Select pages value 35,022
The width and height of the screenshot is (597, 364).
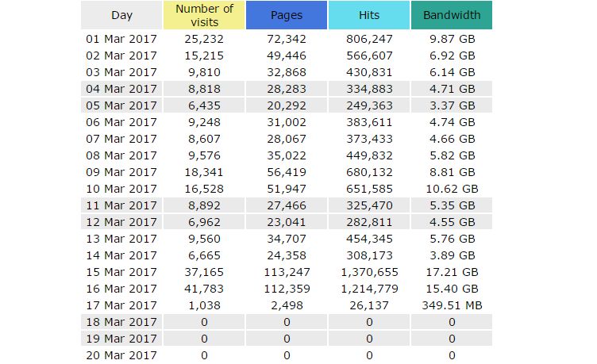click(x=287, y=155)
